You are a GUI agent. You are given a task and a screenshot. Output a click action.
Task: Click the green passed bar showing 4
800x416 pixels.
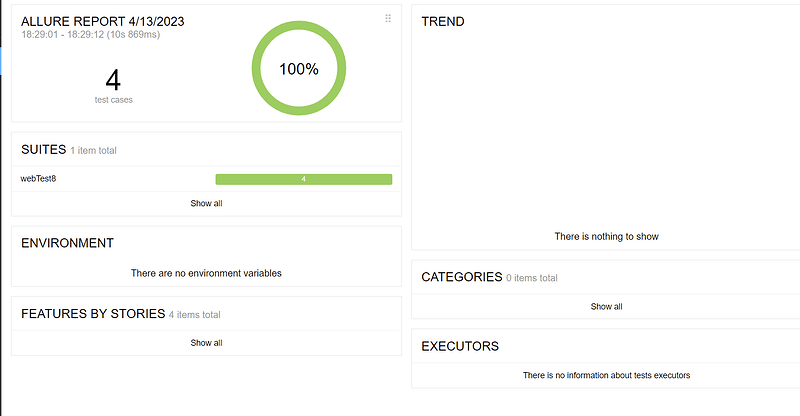[x=304, y=179]
